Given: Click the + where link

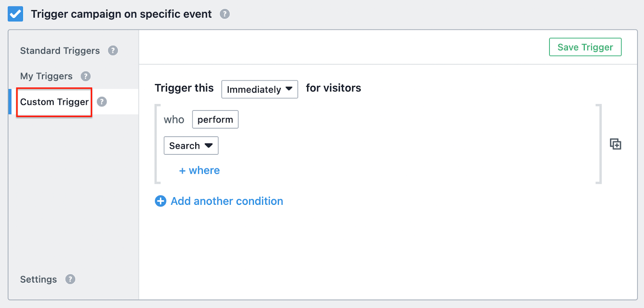Looking at the screenshot, I should tap(199, 171).
